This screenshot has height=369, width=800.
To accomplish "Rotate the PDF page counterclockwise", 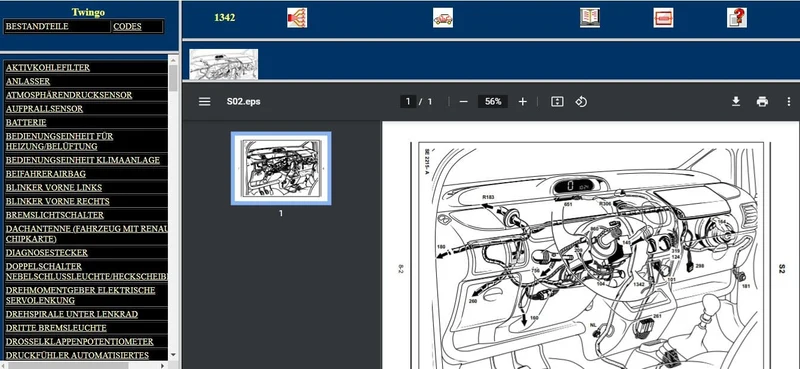I will [x=581, y=102].
